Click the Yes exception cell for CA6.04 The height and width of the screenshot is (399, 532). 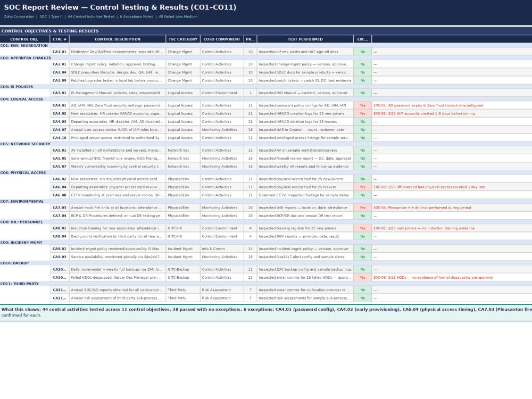[x=362, y=187]
